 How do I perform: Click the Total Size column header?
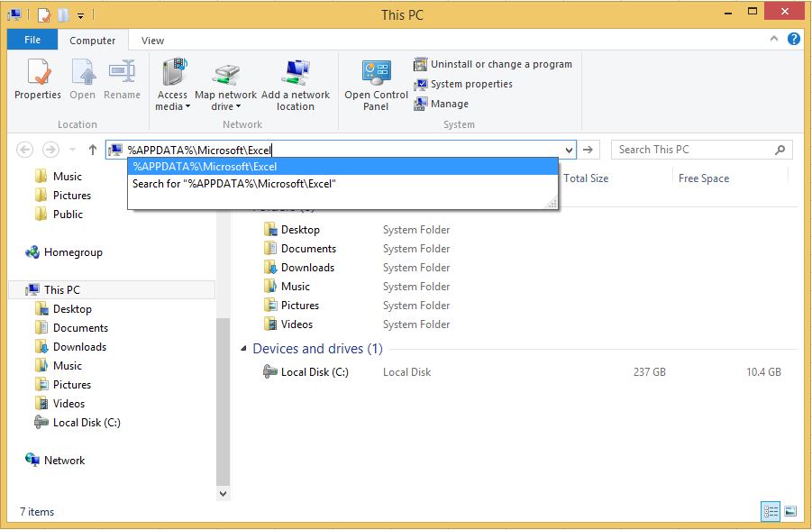click(586, 178)
